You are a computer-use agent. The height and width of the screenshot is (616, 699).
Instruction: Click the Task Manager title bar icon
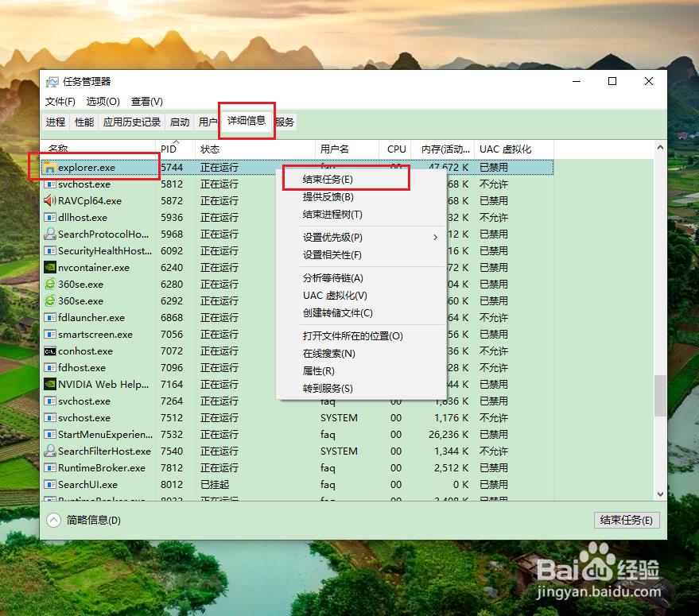pos(52,80)
